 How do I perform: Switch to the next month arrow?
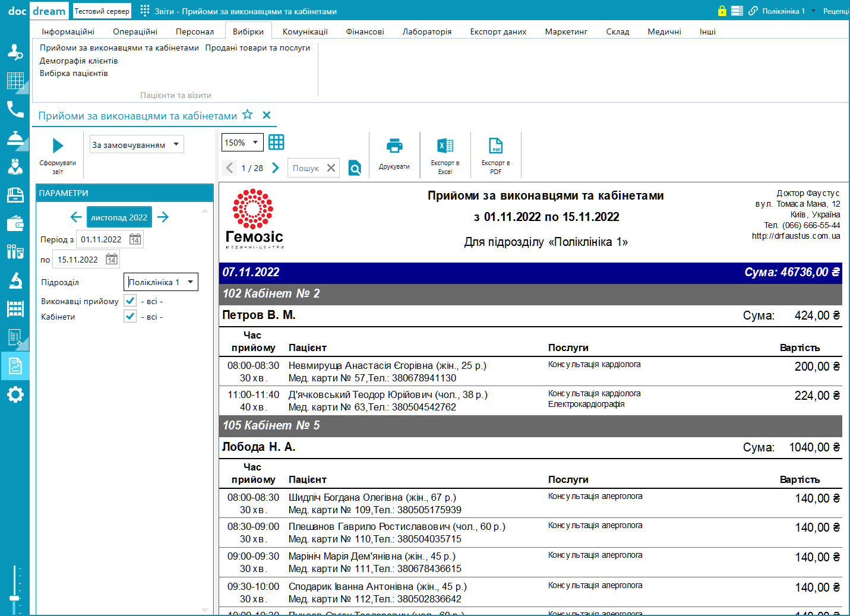click(163, 217)
